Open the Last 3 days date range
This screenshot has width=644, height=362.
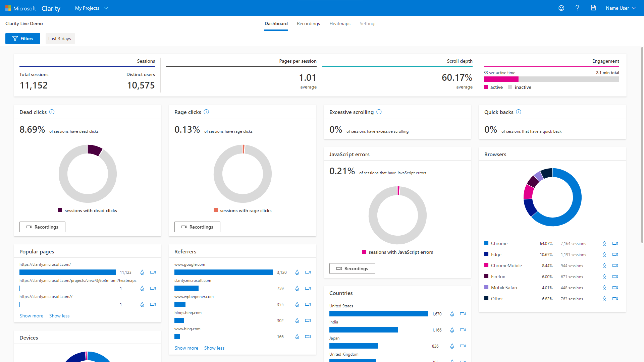tap(60, 39)
